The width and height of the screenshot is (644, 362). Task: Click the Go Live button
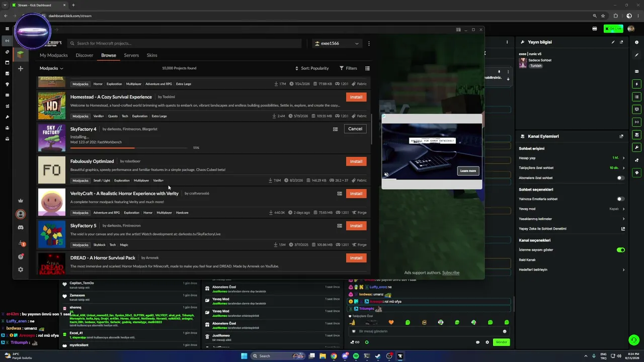point(613,29)
